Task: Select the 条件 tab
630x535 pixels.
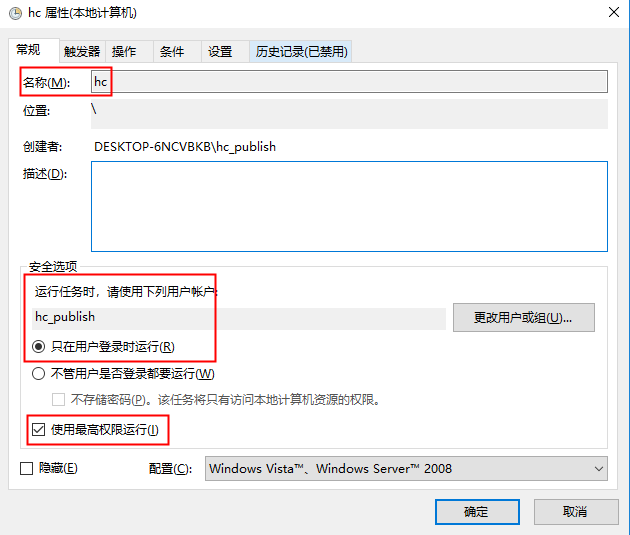Action: (x=172, y=52)
